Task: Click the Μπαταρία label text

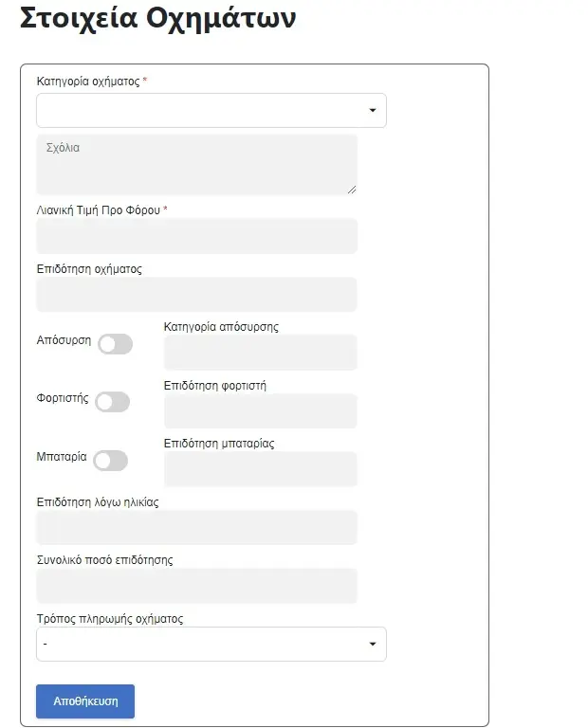Action: pyautogui.click(x=62, y=457)
